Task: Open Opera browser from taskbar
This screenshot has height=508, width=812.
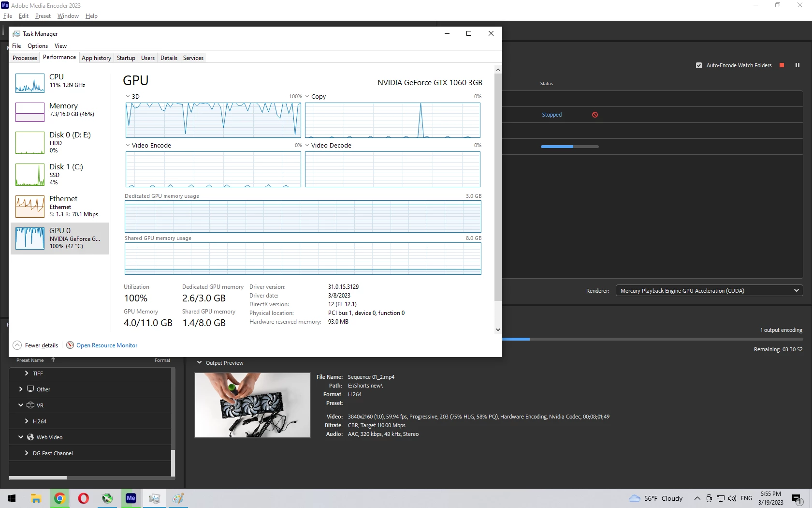Action: [83, 498]
